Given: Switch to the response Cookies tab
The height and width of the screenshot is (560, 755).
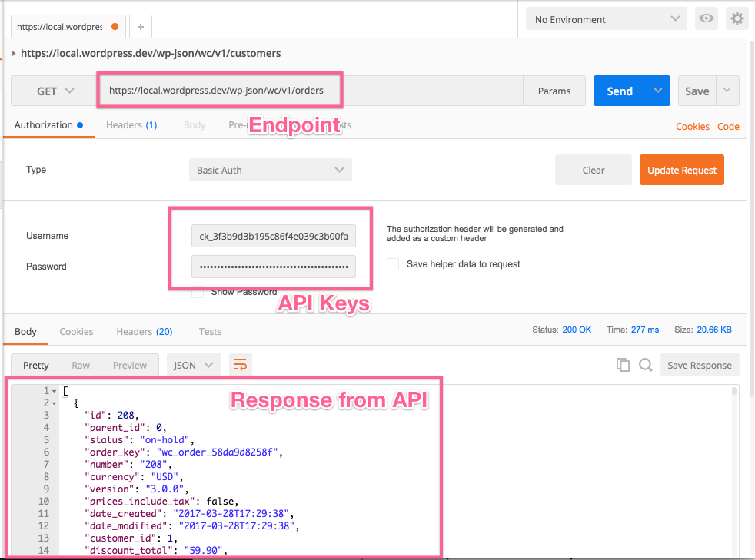Looking at the screenshot, I should click(x=76, y=332).
